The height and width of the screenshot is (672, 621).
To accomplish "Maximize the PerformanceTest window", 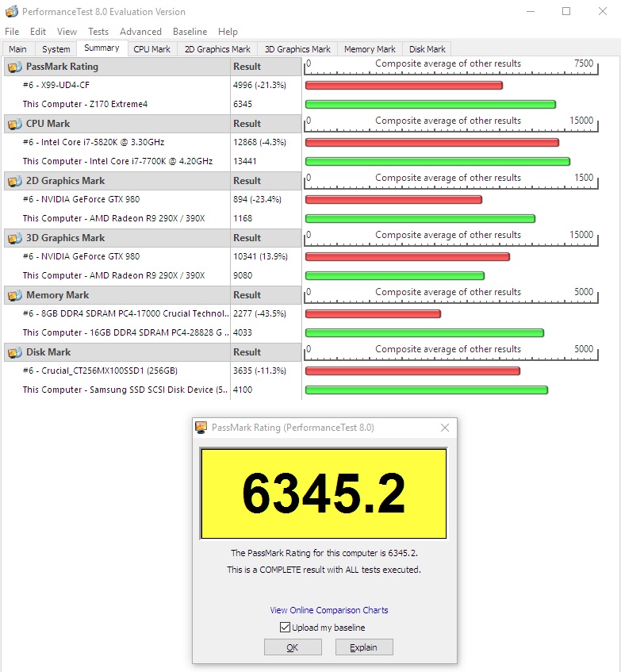I will [566, 11].
